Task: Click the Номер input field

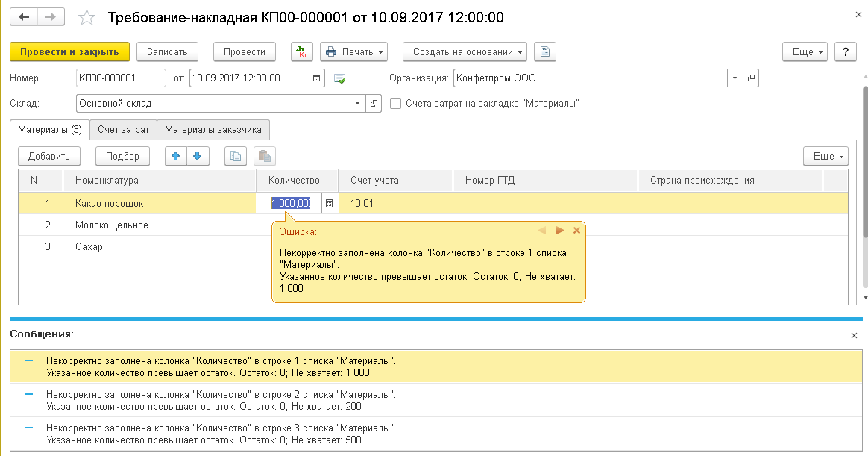Action: click(121, 78)
